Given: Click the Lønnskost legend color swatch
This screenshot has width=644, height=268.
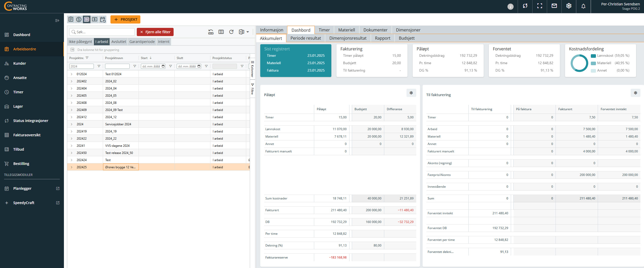Looking at the screenshot, I should [x=593, y=56].
